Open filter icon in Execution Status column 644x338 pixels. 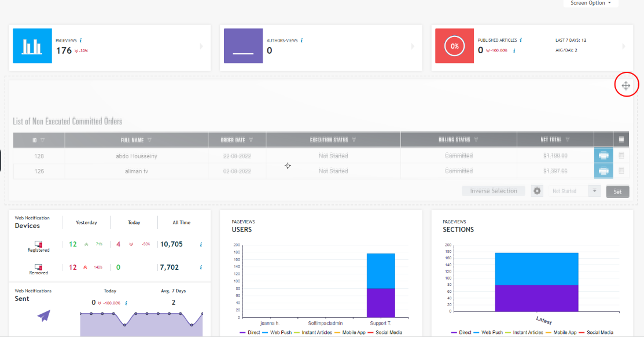point(354,139)
